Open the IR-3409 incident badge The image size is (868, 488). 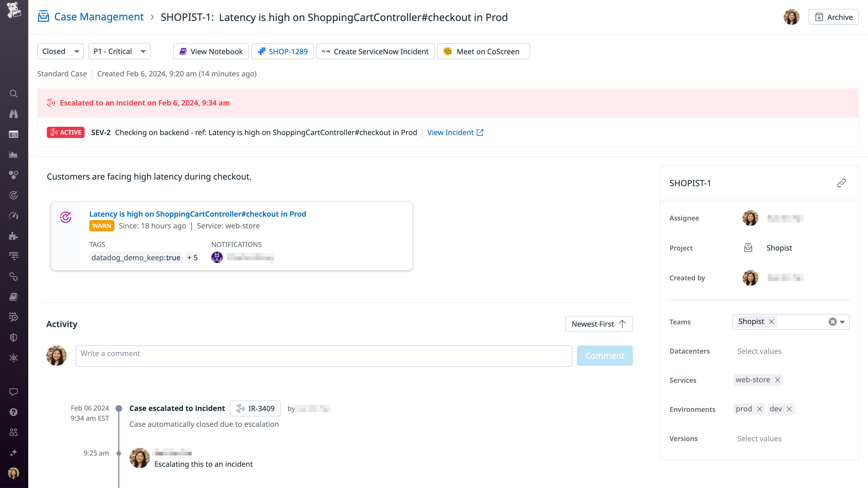point(255,408)
